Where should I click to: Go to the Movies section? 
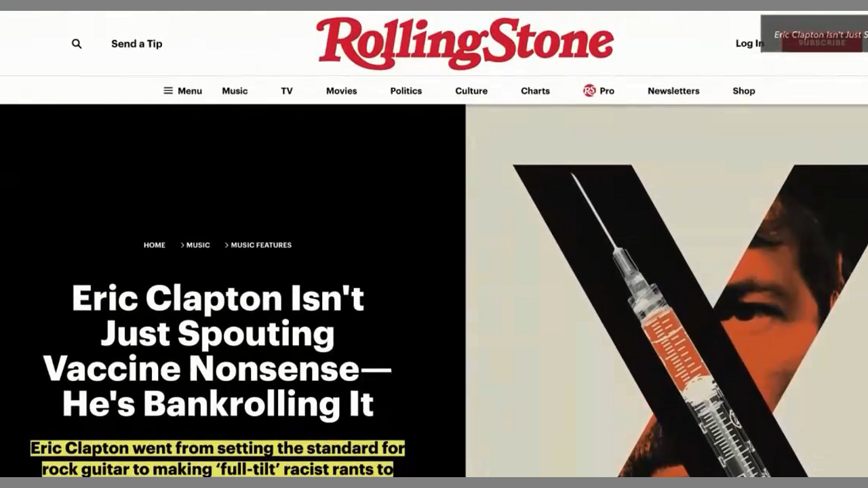pyautogui.click(x=341, y=91)
